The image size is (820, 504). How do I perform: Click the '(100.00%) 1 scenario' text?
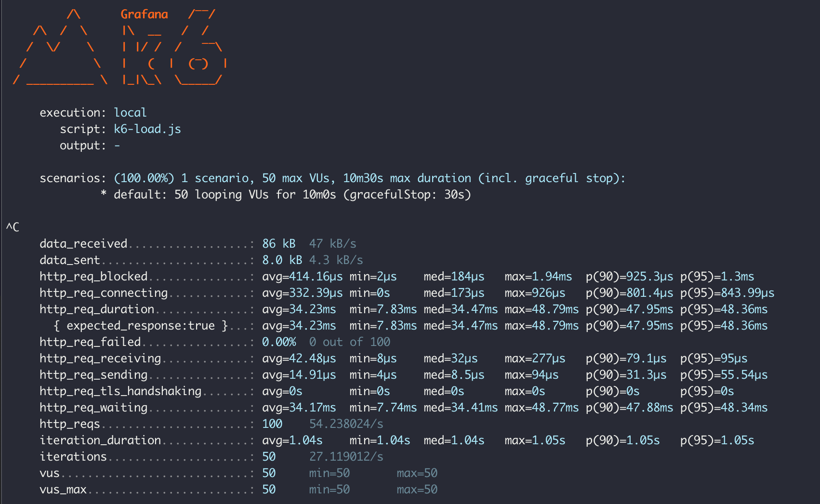coord(181,178)
